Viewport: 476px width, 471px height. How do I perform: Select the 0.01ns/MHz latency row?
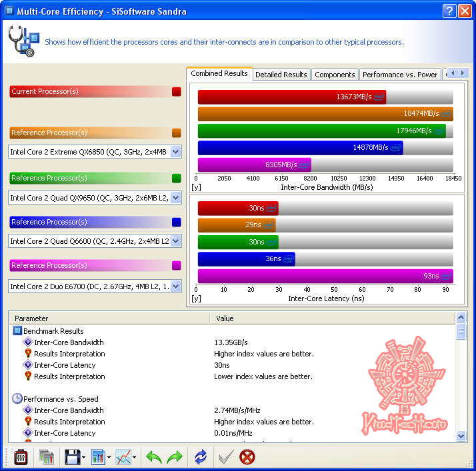point(232,433)
